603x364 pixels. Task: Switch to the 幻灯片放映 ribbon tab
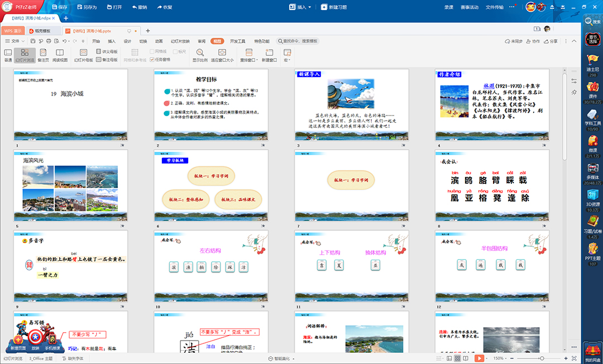tap(180, 41)
